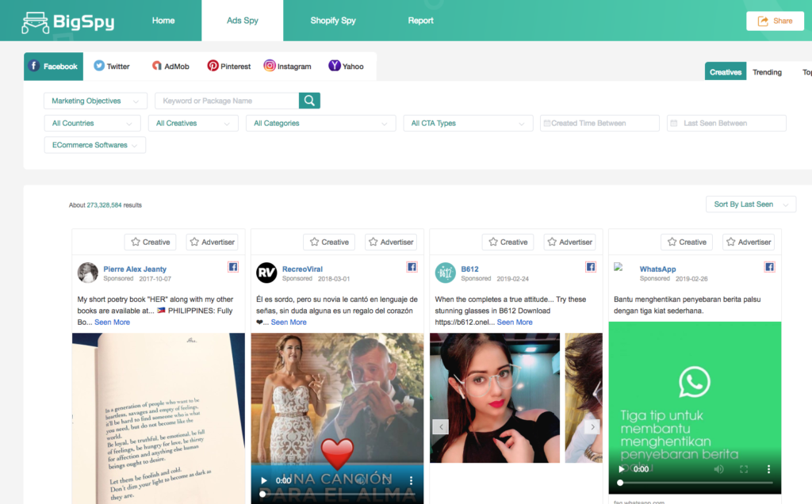812x504 pixels.
Task: Open WhatsApp advertiser link
Action: click(657, 269)
